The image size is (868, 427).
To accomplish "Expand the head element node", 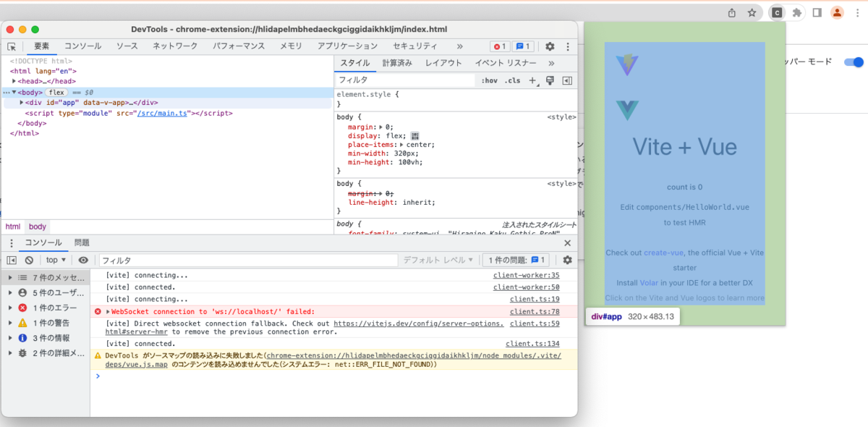I will [x=14, y=82].
